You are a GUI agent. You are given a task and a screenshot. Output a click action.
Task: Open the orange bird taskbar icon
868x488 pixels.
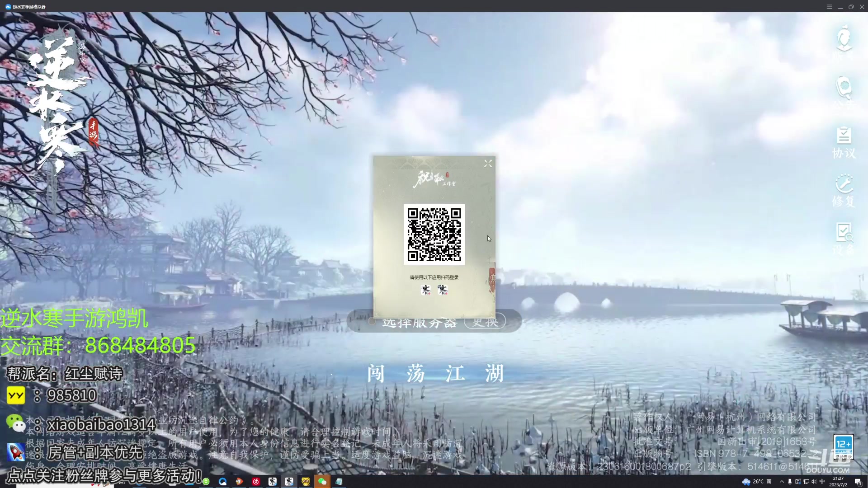pos(239,482)
